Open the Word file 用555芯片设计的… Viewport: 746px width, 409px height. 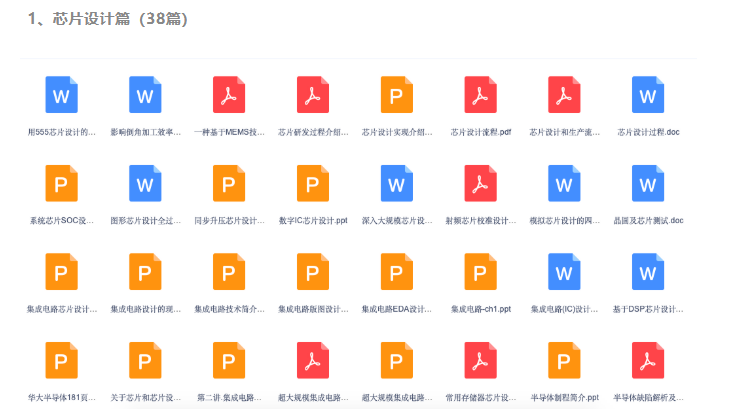[x=61, y=95]
